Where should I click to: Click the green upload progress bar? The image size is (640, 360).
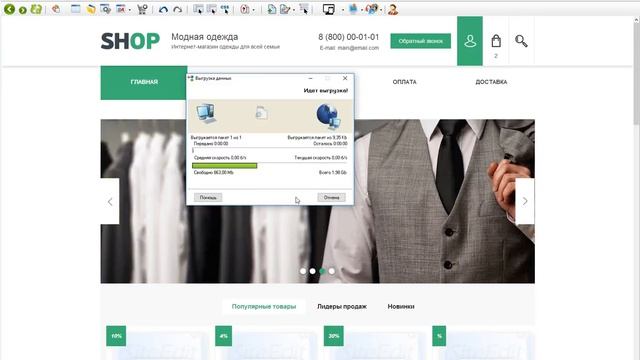tap(224, 166)
